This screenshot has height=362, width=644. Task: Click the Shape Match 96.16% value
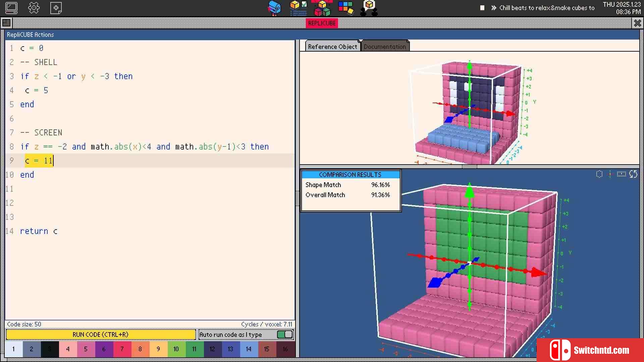pos(380,185)
